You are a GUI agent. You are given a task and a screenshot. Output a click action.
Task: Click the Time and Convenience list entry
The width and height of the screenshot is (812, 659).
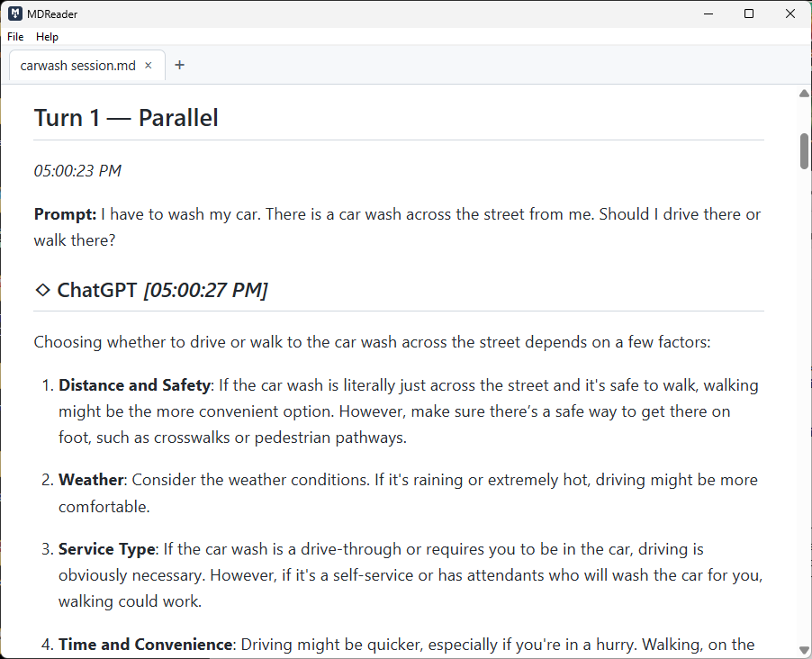[144, 644]
